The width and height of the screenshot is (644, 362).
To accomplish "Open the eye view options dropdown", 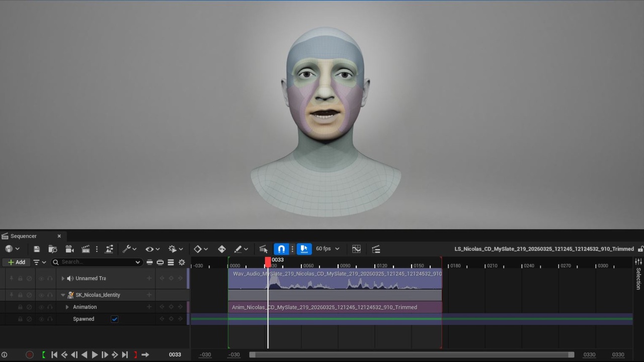I will click(x=152, y=249).
